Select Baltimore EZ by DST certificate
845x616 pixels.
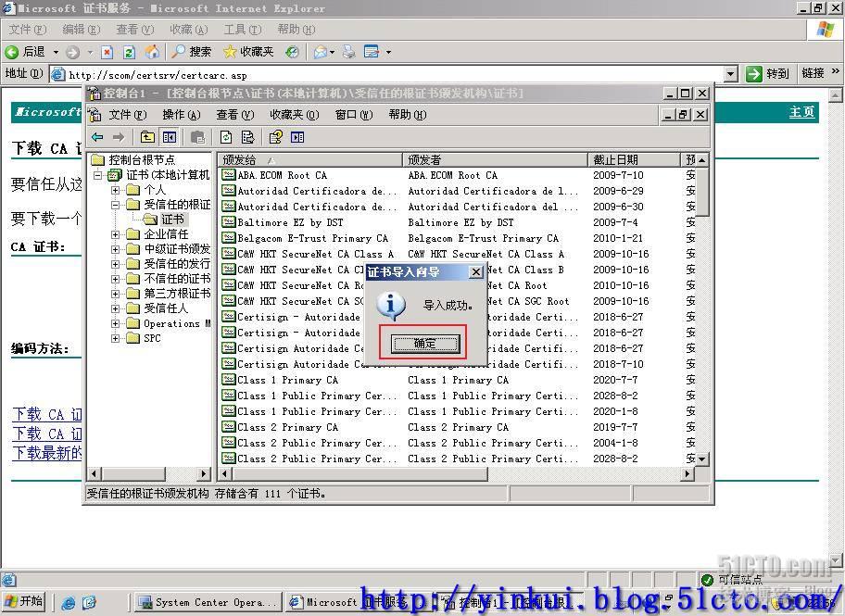coord(290,222)
